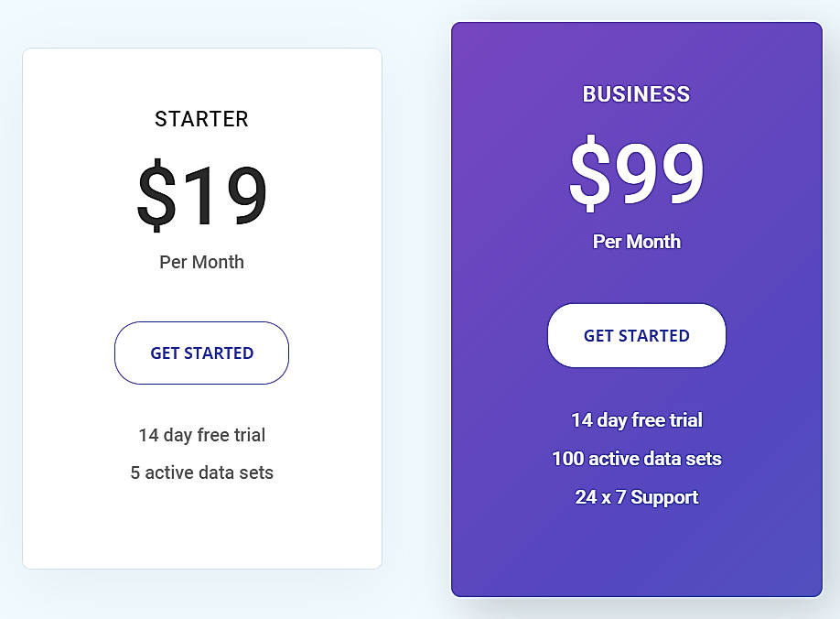Screen dimensions: 840x619
Task: Click the GET STARTED button on Starter plan
Action: 201,353
